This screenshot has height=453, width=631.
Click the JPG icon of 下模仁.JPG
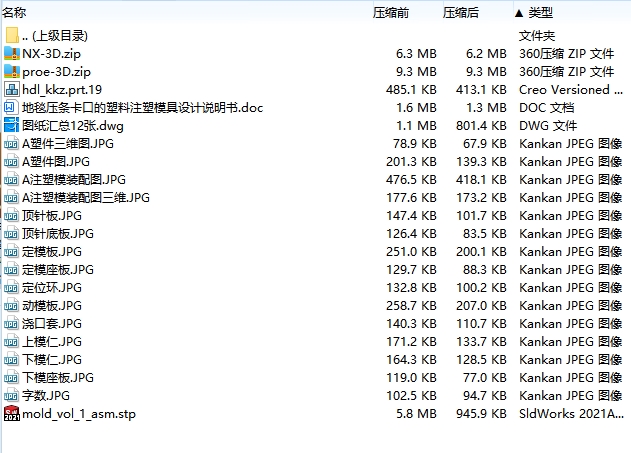tap(11, 360)
